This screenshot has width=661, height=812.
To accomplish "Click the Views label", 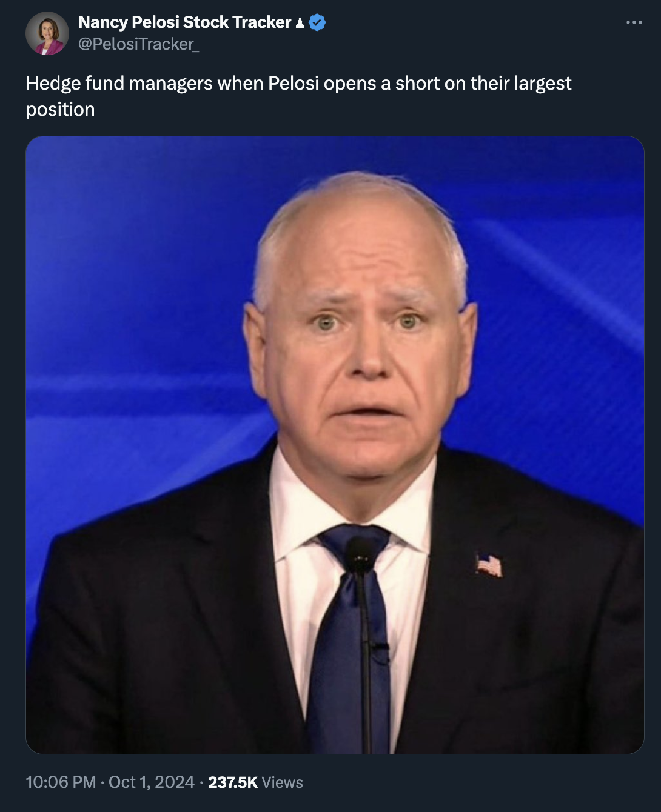I will tap(283, 782).
